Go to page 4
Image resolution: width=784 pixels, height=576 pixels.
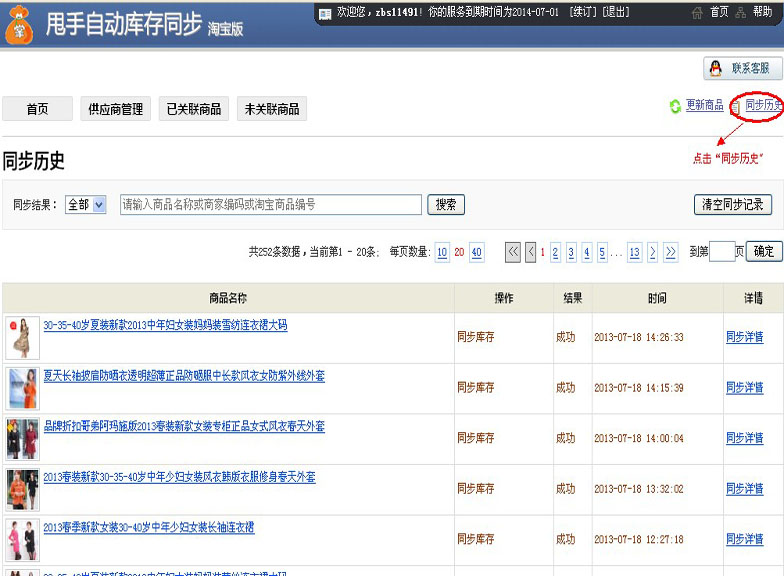click(586, 252)
